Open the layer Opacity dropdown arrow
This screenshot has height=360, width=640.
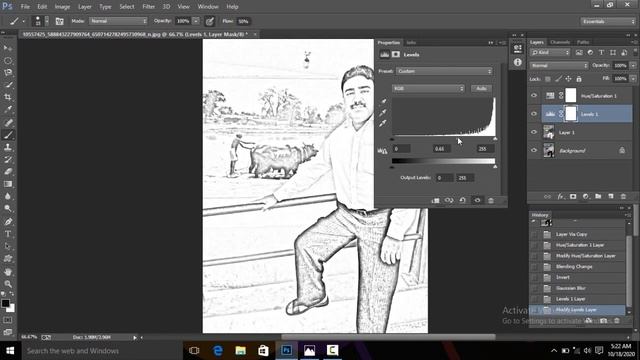click(633, 65)
